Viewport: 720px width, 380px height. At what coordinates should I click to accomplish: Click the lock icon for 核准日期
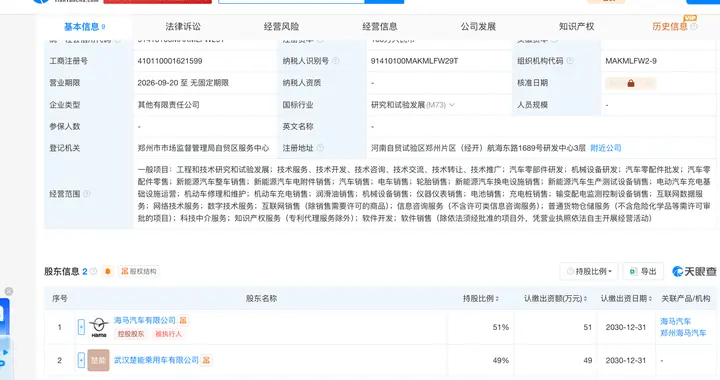[x=630, y=83]
